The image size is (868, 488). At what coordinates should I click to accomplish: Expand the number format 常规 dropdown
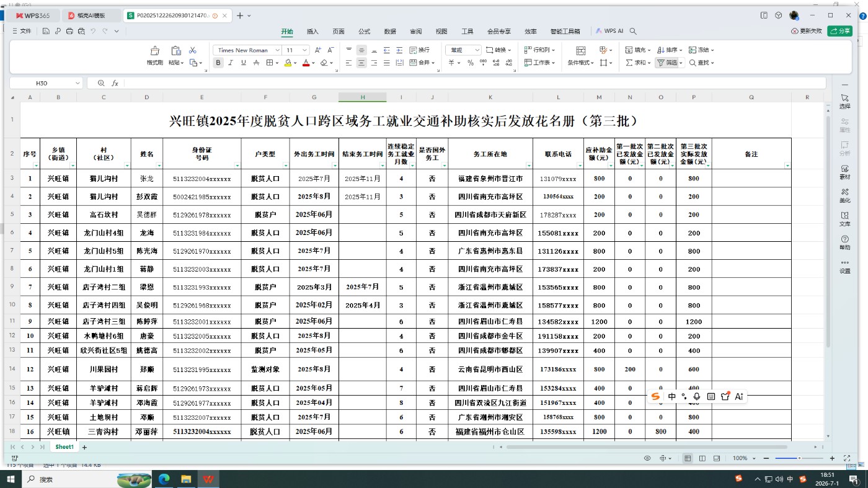coord(464,50)
